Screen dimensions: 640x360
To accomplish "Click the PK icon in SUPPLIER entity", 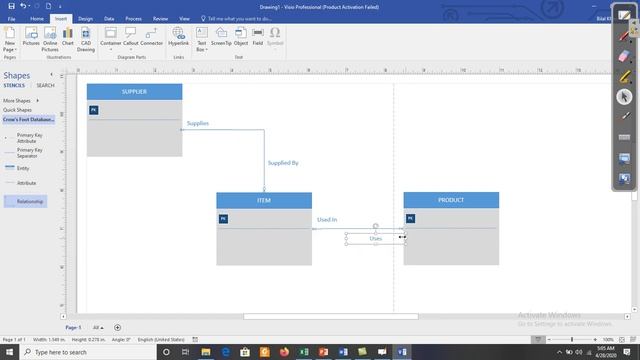I will [93, 110].
